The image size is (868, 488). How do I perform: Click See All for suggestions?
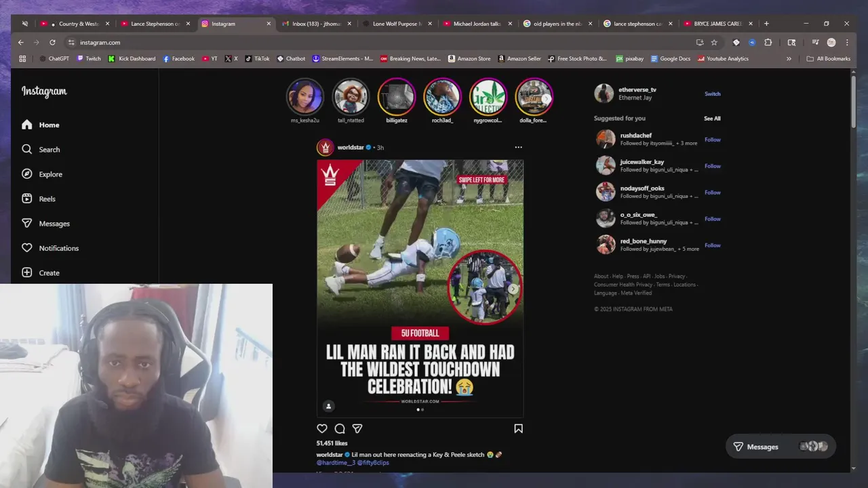[712, 119]
